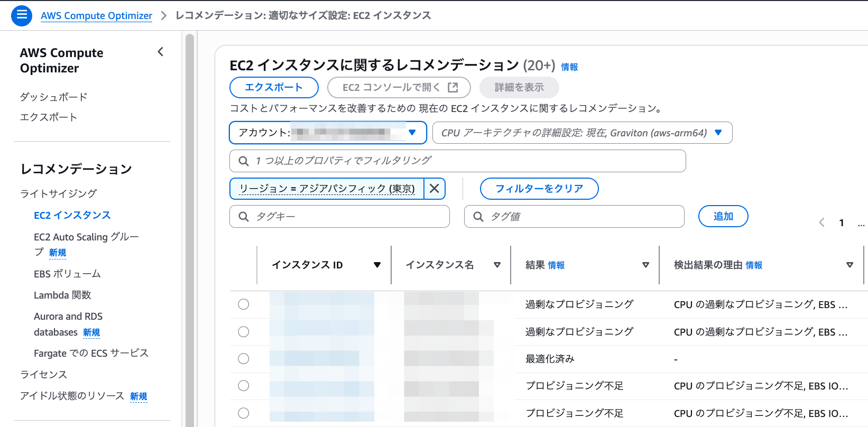Click the search icon in the property filter box
The image size is (868, 427).
(x=244, y=161)
